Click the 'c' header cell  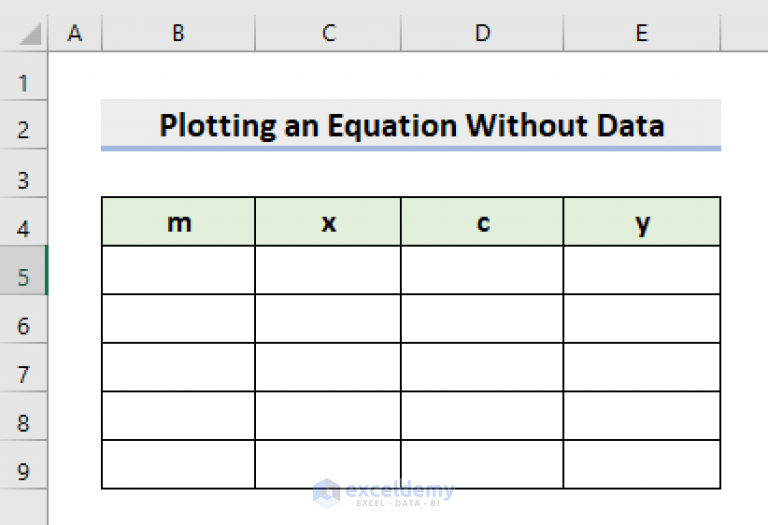coord(482,222)
